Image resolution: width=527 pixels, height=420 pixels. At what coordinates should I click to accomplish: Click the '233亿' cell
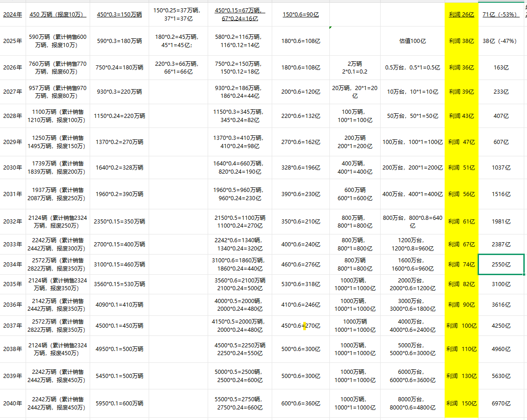click(501, 92)
